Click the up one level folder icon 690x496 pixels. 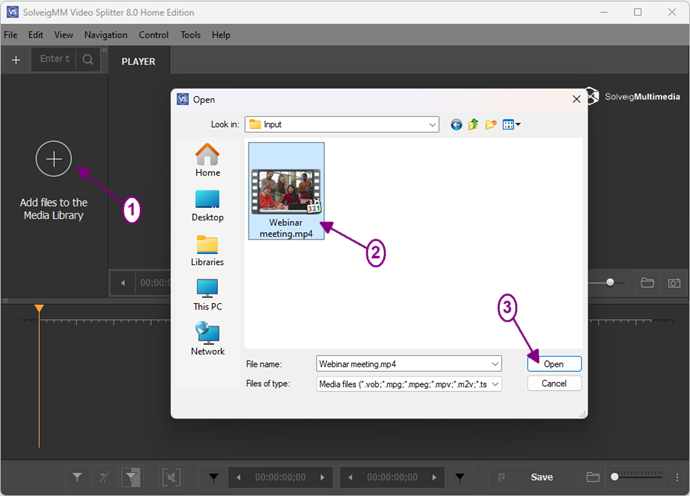(473, 125)
